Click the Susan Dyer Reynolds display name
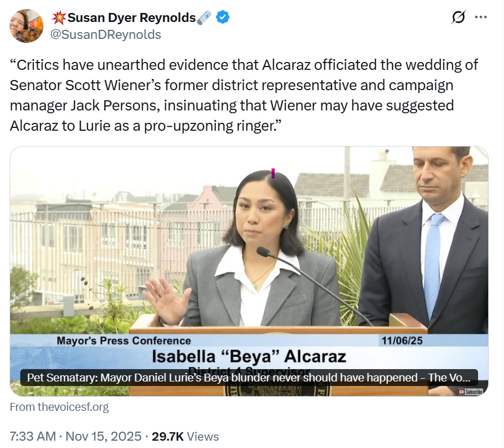 [x=131, y=17]
